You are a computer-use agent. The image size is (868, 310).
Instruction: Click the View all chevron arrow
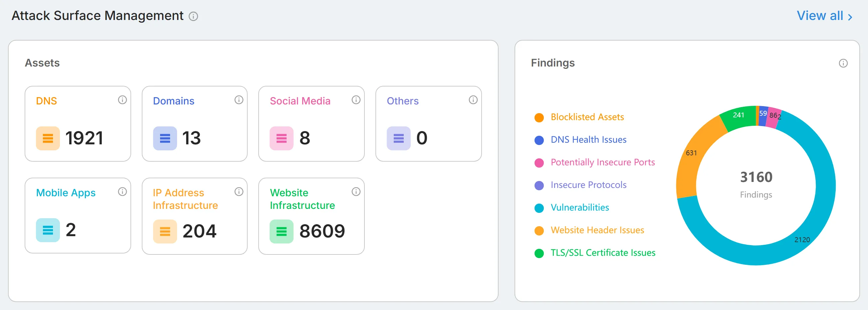[x=850, y=17]
